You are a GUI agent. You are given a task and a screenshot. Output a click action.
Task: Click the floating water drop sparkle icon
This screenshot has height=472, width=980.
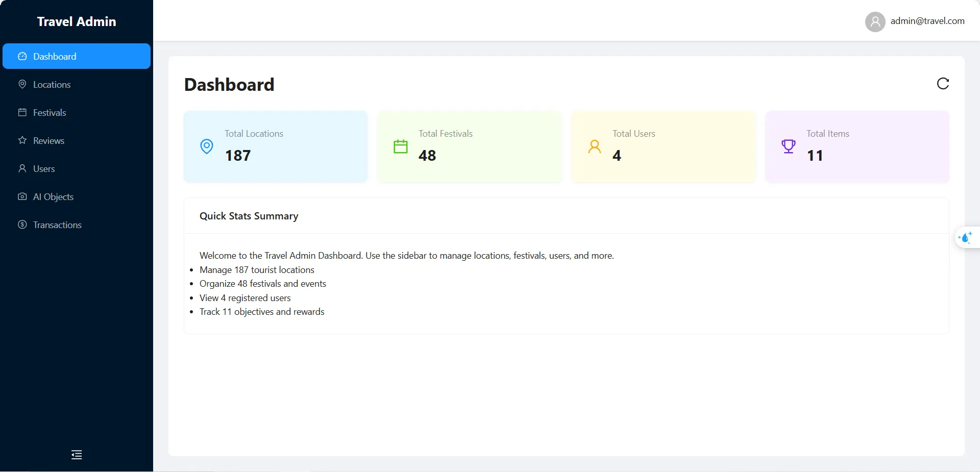(966, 237)
